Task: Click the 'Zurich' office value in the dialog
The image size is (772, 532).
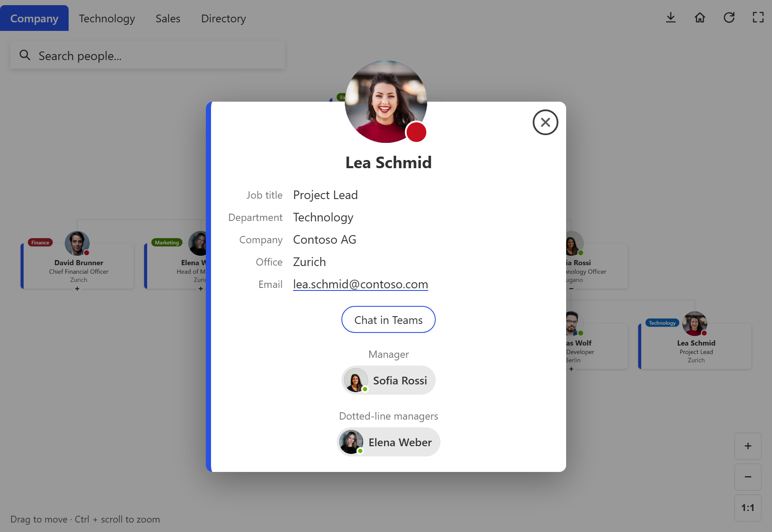Action: pos(309,262)
